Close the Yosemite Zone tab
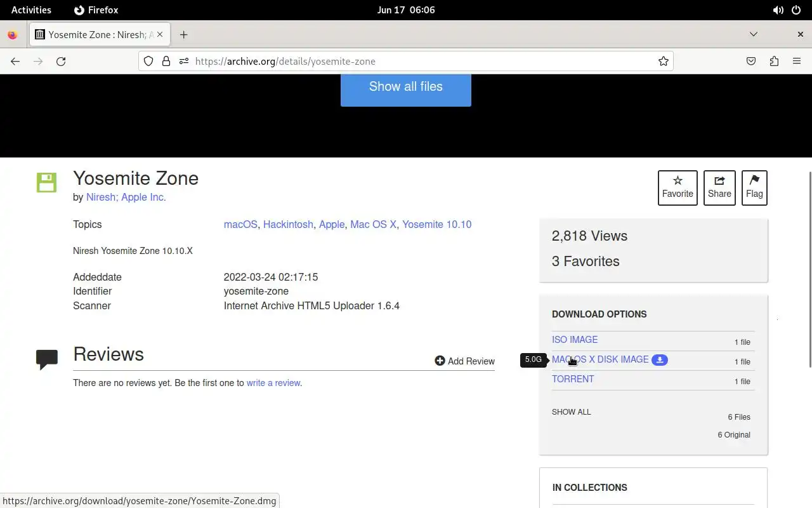Image resolution: width=812 pixels, height=508 pixels. pyautogui.click(x=160, y=34)
